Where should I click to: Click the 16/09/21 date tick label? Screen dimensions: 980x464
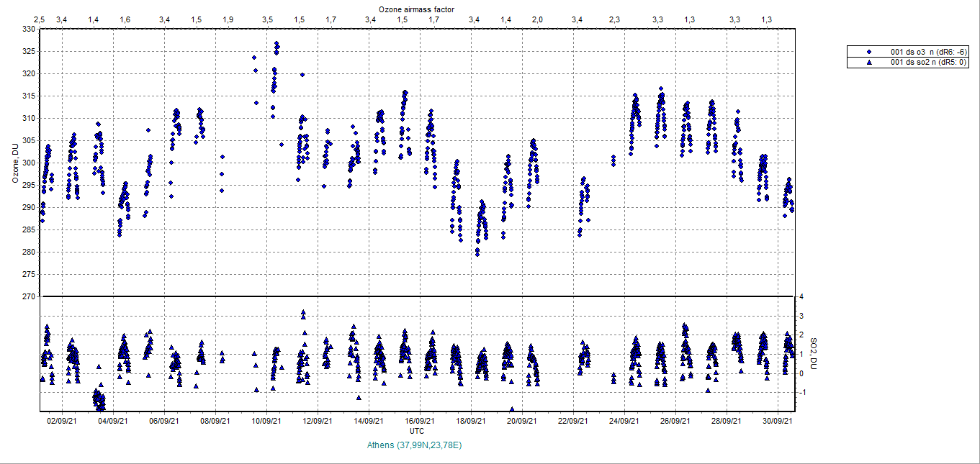pos(419,422)
